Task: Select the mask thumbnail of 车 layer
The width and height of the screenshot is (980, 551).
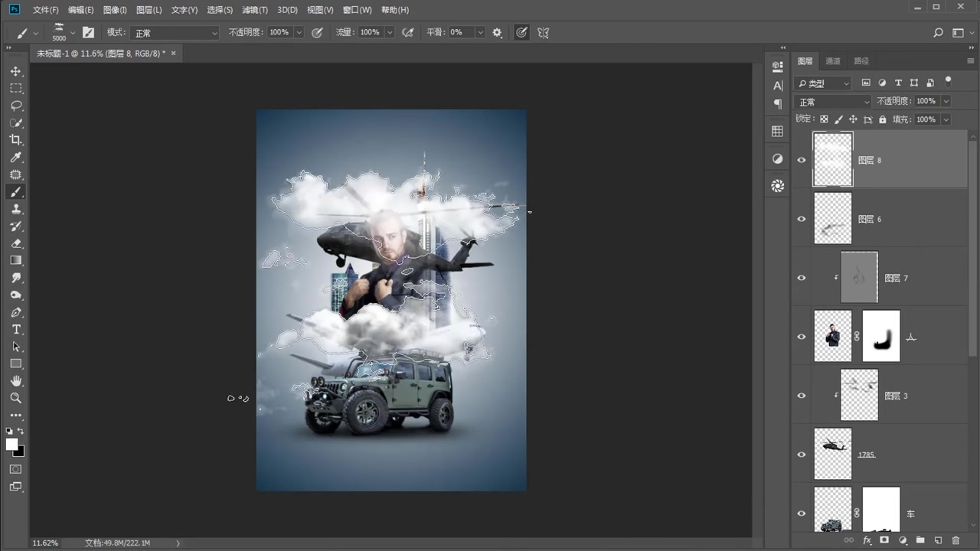Action: (881, 509)
